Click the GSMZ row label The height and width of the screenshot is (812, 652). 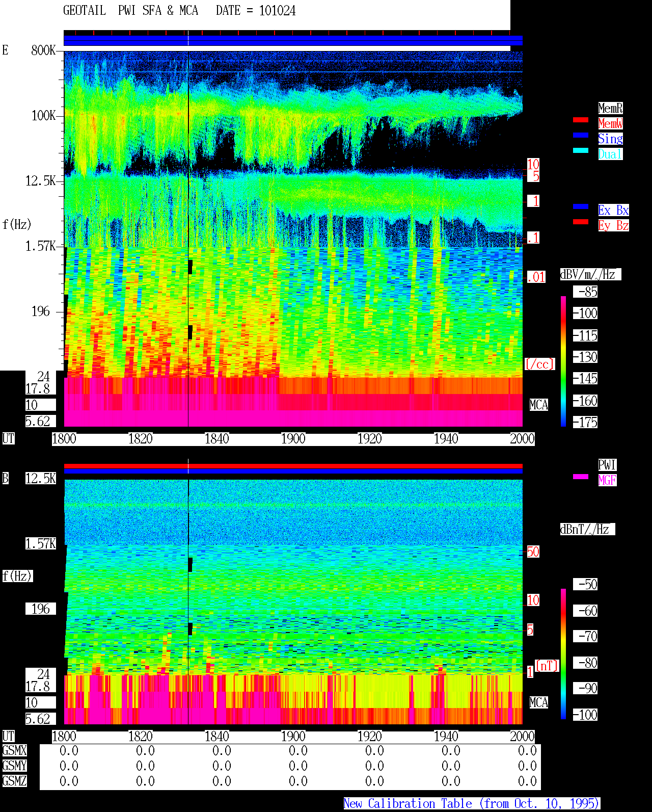[x=14, y=781]
